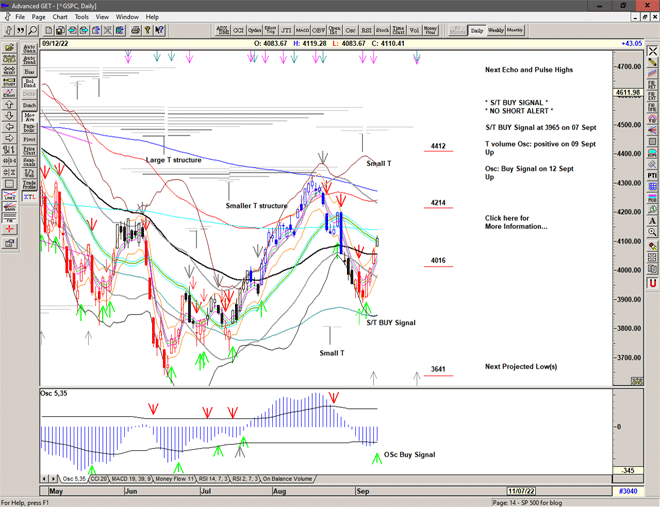660x507 pixels.
Task: Click the Trade Profile study button
Action: pyautogui.click(x=29, y=184)
